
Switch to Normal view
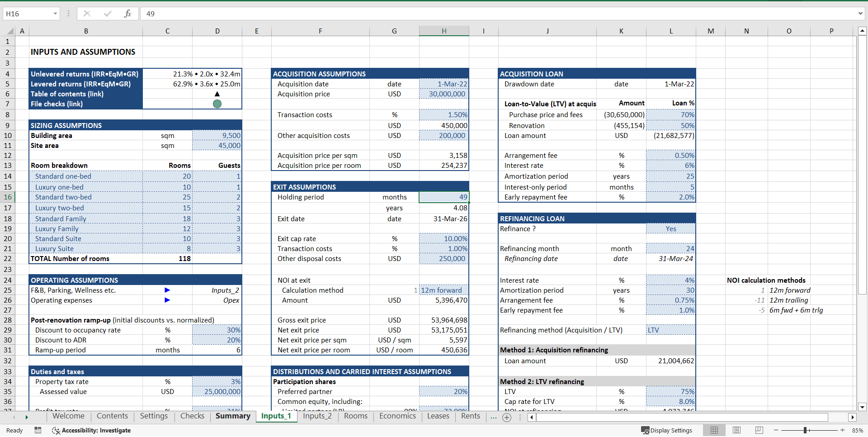[714, 430]
